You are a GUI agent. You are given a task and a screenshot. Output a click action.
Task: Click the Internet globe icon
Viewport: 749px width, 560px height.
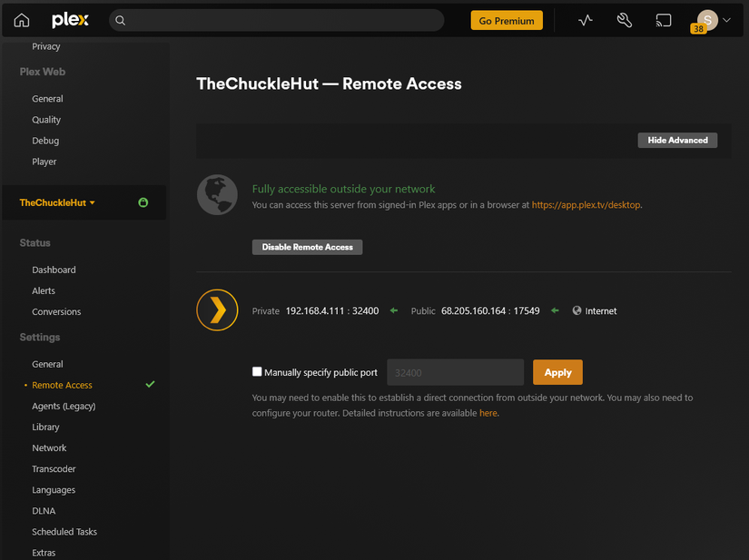[576, 310]
